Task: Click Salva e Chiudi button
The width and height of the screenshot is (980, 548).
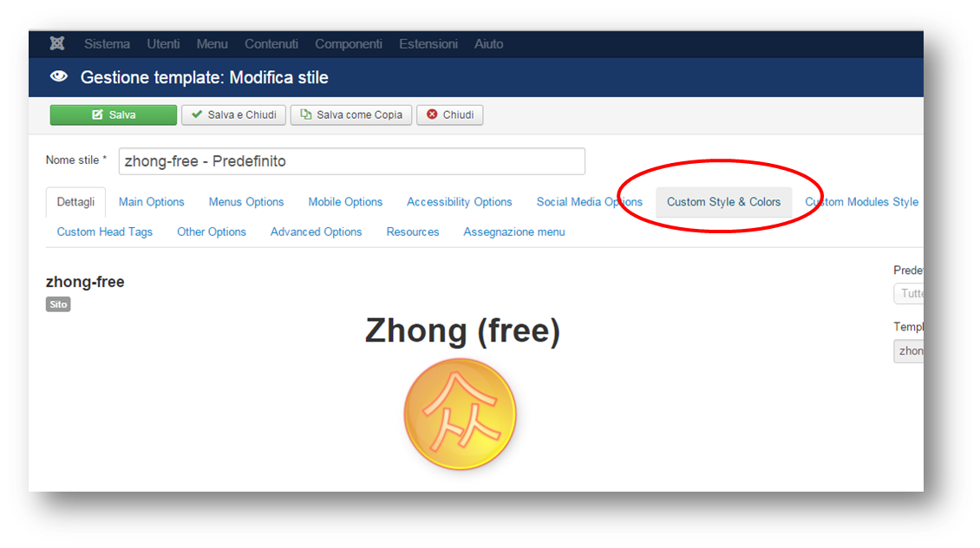Action: [234, 115]
